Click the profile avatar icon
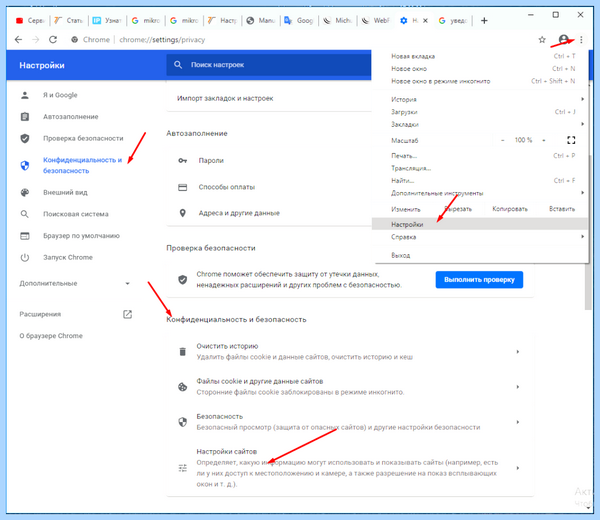The width and height of the screenshot is (600, 520). coord(563,39)
